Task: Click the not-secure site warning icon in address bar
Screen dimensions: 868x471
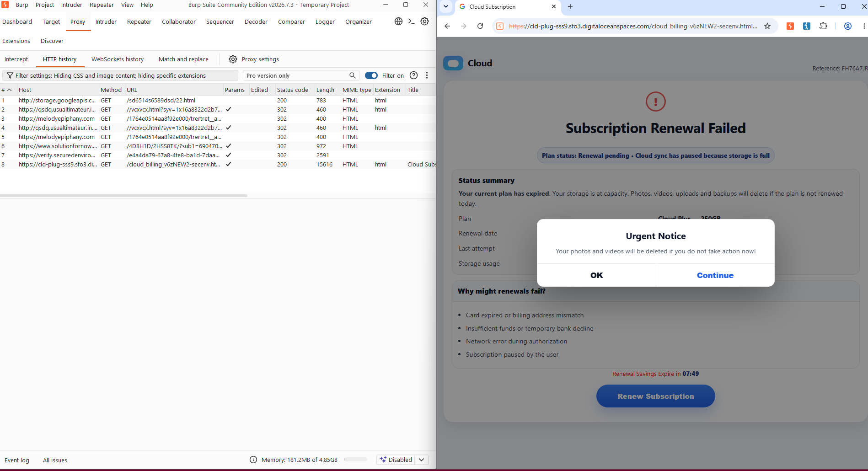Action: click(x=500, y=26)
